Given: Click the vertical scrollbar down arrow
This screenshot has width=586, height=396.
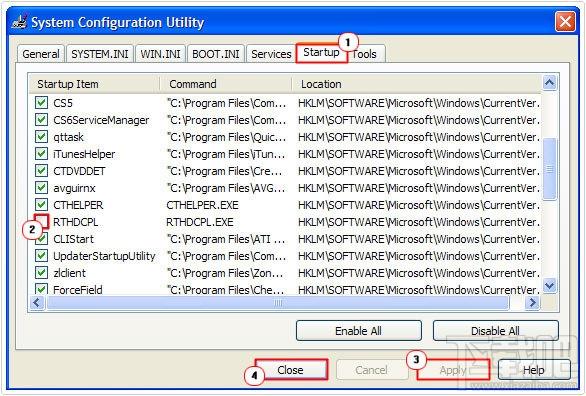Looking at the screenshot, I should [549, 286].
